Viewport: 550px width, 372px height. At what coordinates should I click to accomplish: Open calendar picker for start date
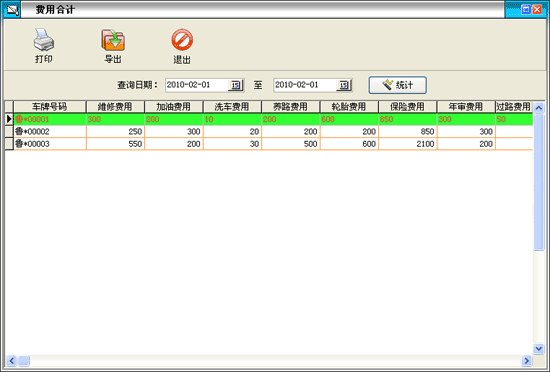click(x=236, y=85)
